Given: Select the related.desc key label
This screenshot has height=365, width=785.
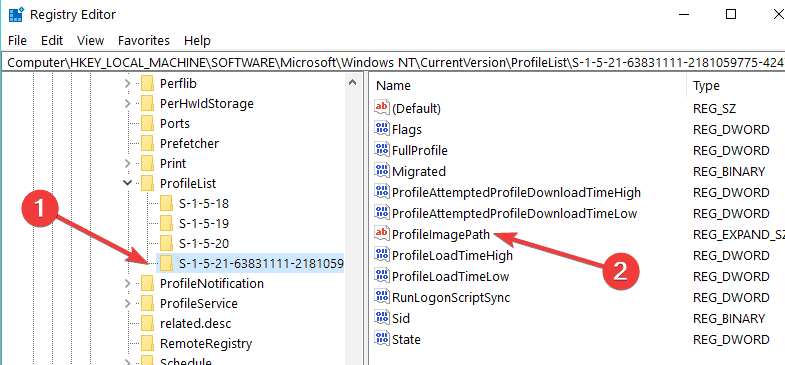Looking at the screenshot, I should 195,324.
